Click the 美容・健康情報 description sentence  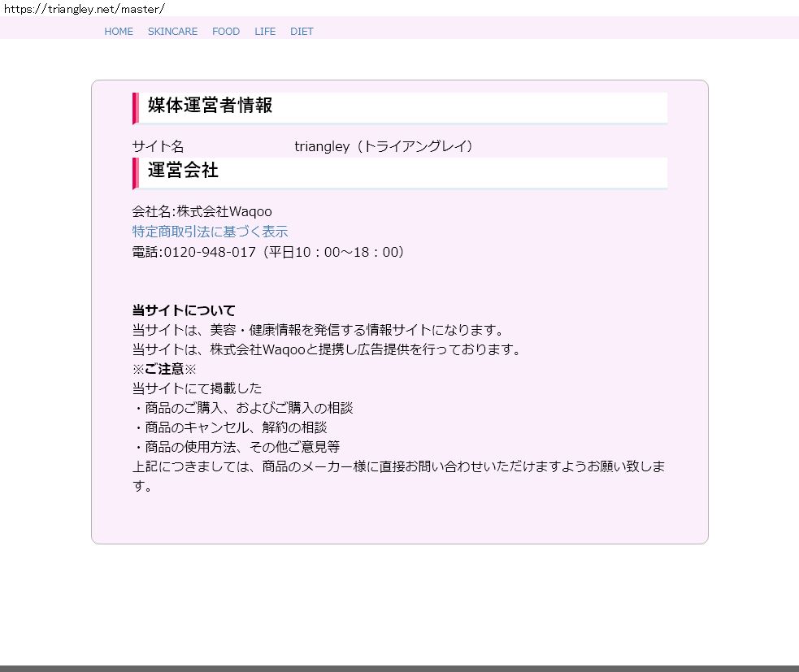319,330
